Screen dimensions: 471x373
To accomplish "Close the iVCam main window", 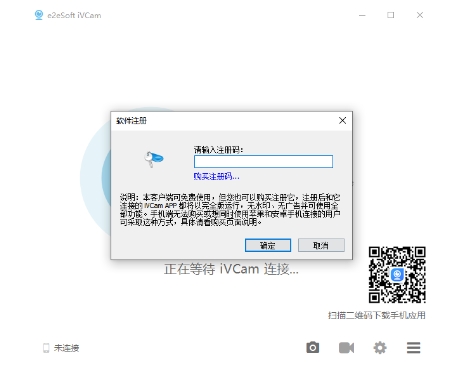I will (x=420, y=15).
